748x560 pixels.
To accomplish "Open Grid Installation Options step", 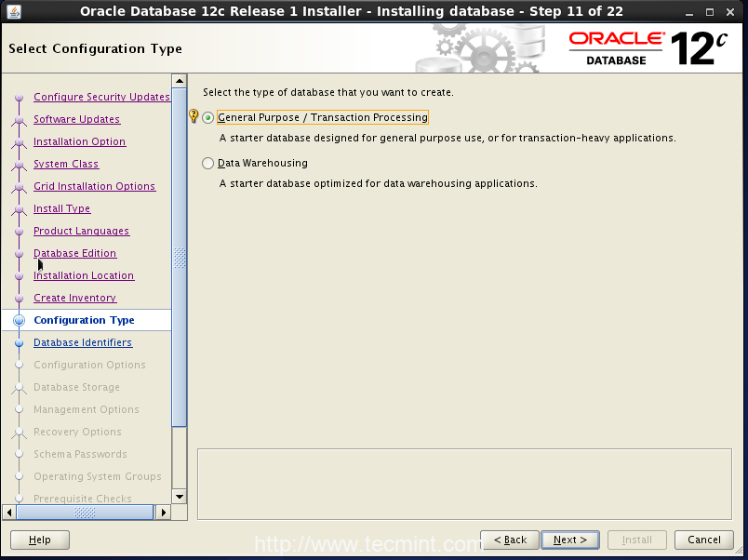I will (x=94, y=186).
